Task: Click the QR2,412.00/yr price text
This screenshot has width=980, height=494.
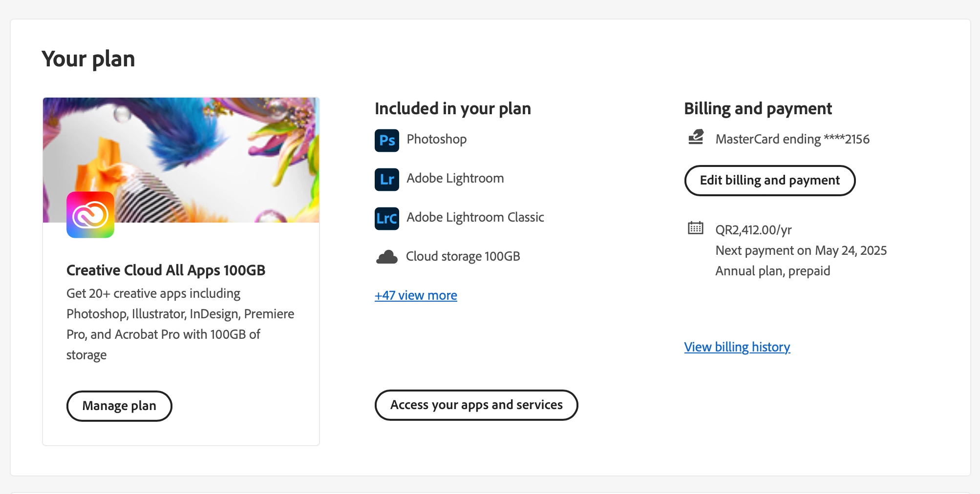Action: click(x=753, y=230)
